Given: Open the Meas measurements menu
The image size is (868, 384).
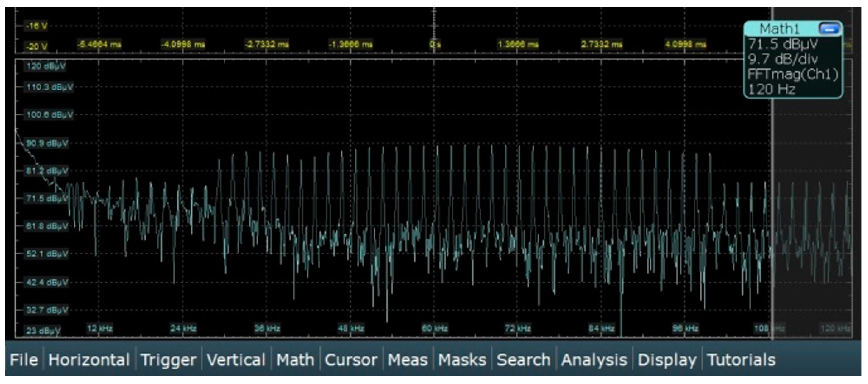Looking at the screenshot, I should [407, 360].
